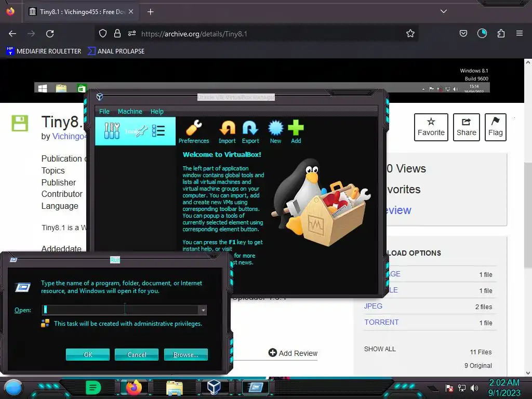Viewport: 532px width, 399px height.
Task: Create a New virtual machine
Action: click(x=275, y=131)
